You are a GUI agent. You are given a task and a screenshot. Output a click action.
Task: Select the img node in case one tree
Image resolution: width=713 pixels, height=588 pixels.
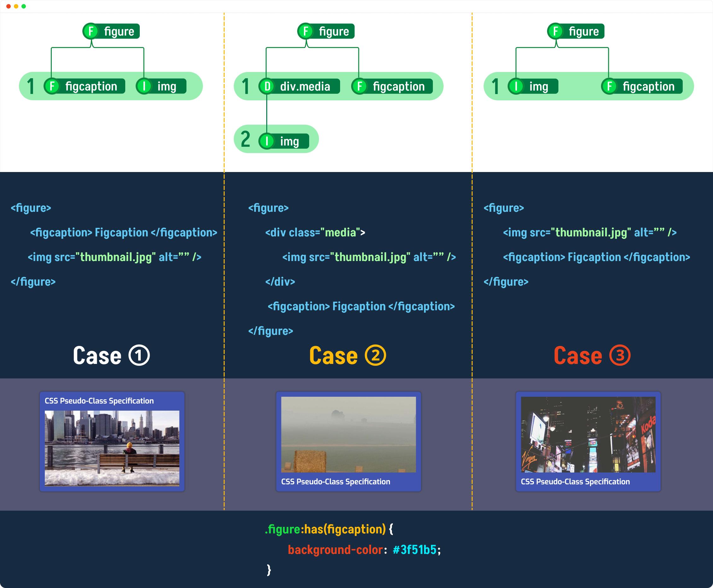161,86
